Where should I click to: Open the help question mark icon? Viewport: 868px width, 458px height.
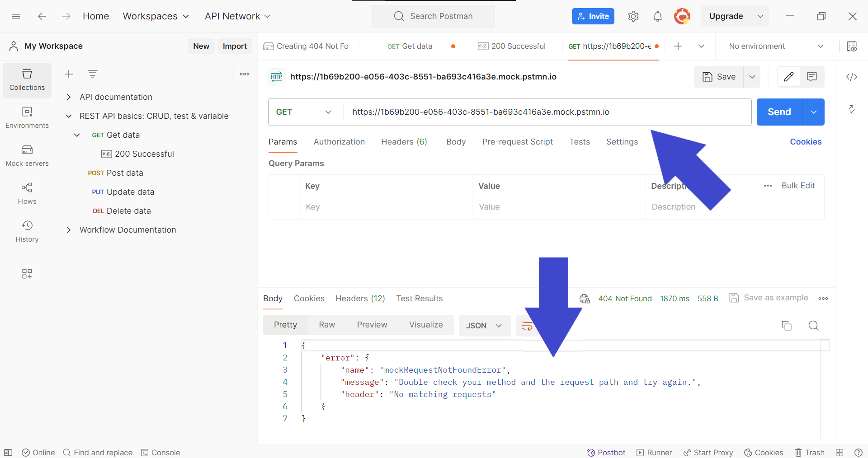click(859, 453)
